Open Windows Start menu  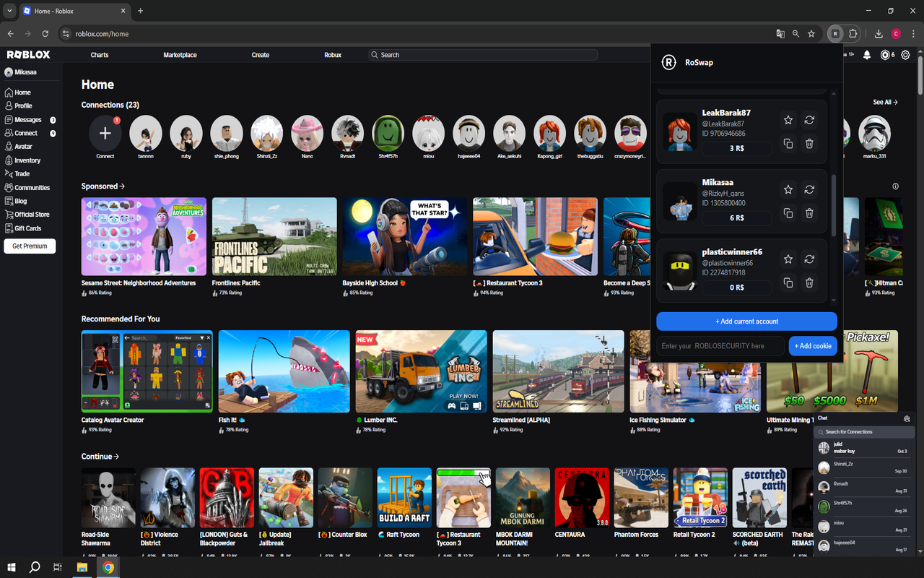[12, 567]
